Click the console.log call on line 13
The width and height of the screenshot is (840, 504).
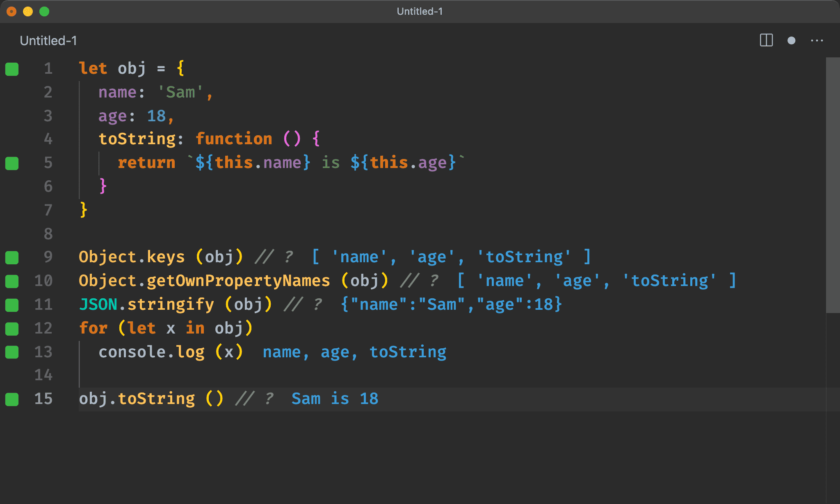click(151, 352)
